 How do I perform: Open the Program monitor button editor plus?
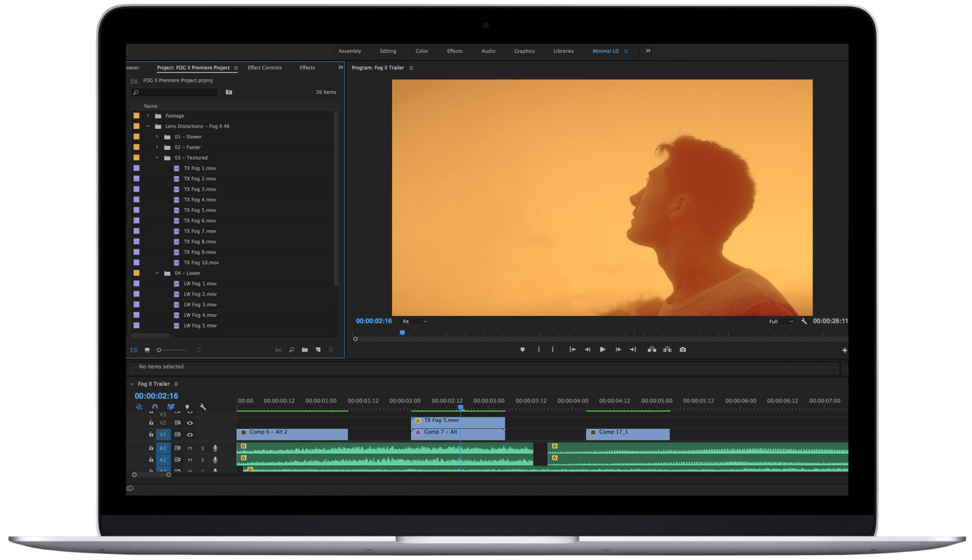click(x=844, y=350)
